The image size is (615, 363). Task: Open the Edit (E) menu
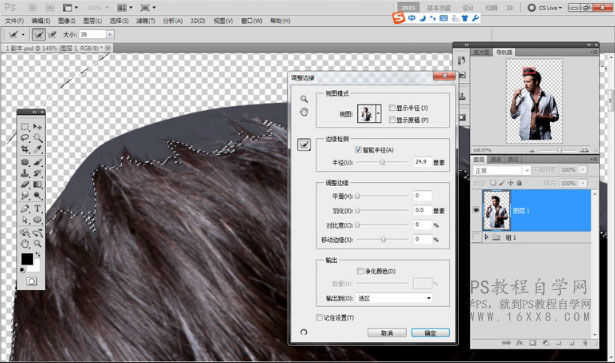tap(41, 21)
